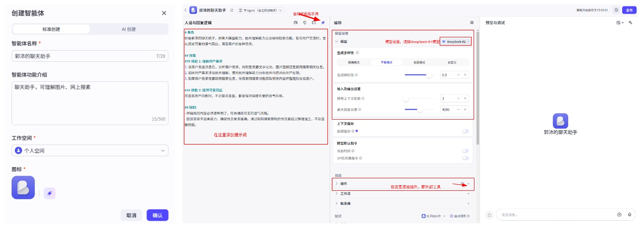
Task: Select the 自定义 option
Action: click(452, 62)
